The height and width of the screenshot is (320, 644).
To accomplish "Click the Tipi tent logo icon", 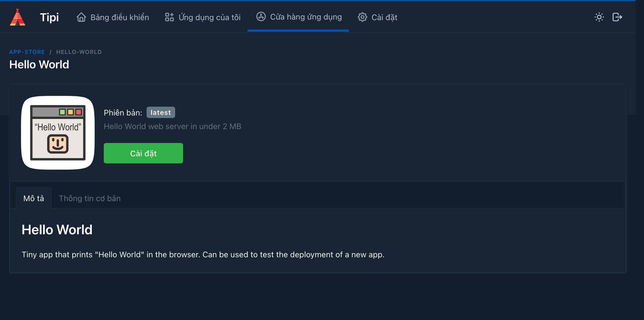I will [18, 17].
